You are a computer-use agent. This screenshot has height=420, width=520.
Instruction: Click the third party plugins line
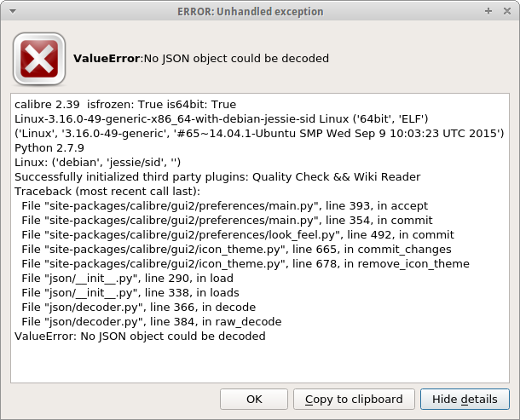coord(217,176)
